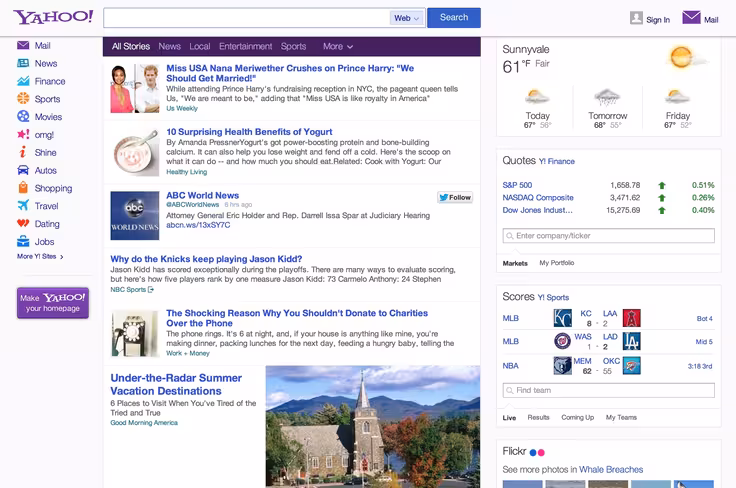Click the Flickr dots logo

coord(537,452)
